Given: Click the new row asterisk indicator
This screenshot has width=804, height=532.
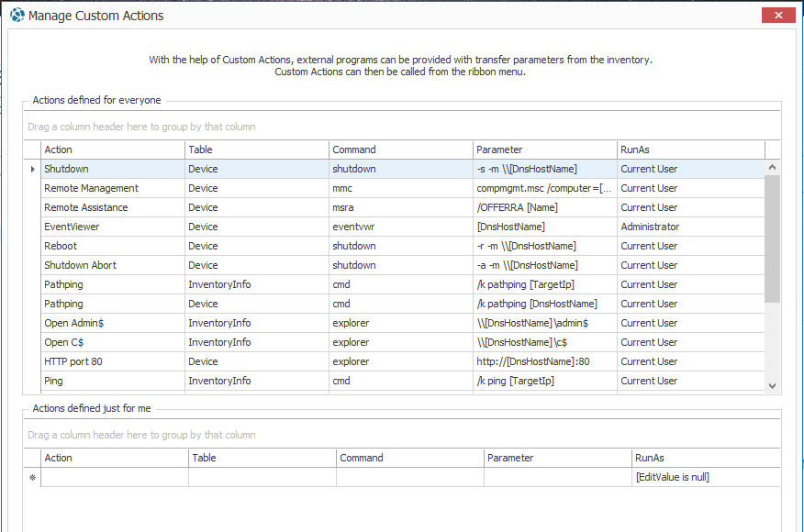Looking at the screenshot, I should [x=33, y=478].
